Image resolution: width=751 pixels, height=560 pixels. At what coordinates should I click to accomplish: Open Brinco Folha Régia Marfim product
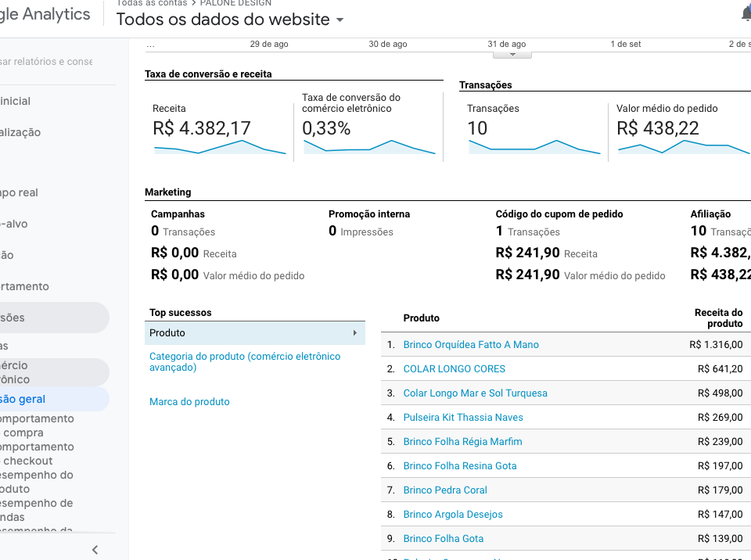[462, 442]
